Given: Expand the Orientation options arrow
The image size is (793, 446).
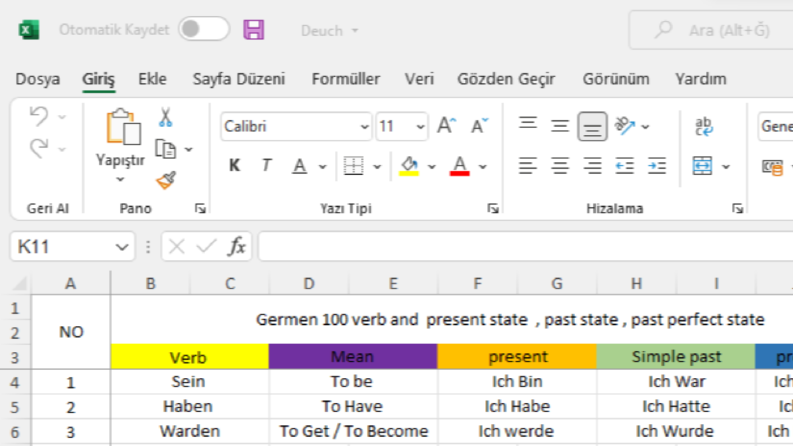Looking at the screenshot, I should (x=645, y=126).
